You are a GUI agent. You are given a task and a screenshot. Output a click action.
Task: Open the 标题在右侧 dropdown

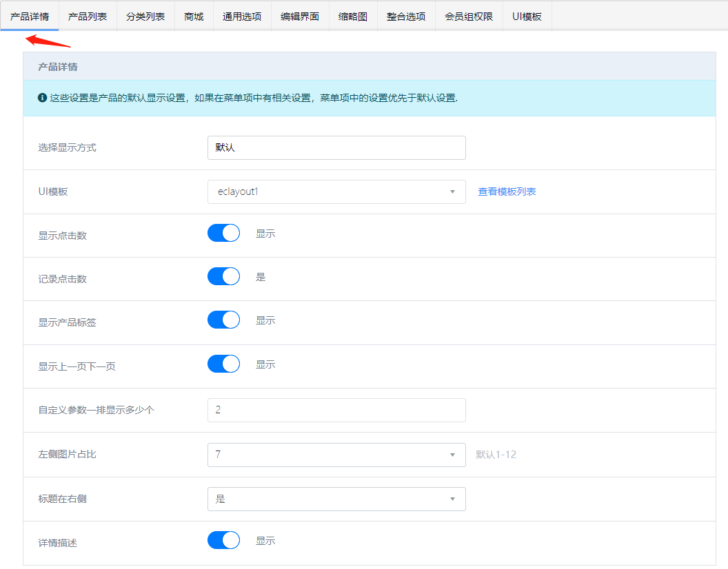click(336, 499)
